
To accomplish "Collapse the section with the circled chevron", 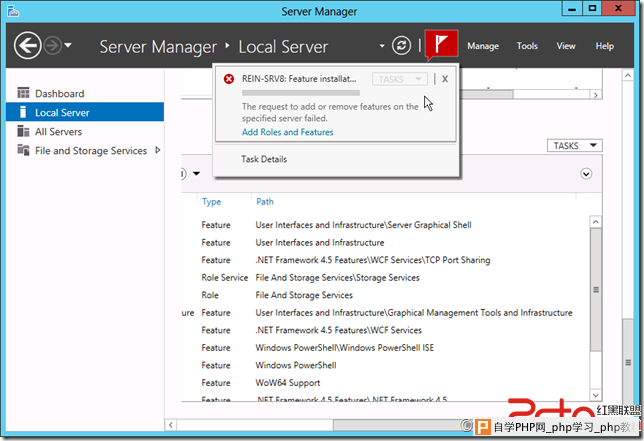I will click(x=586, y=174).
